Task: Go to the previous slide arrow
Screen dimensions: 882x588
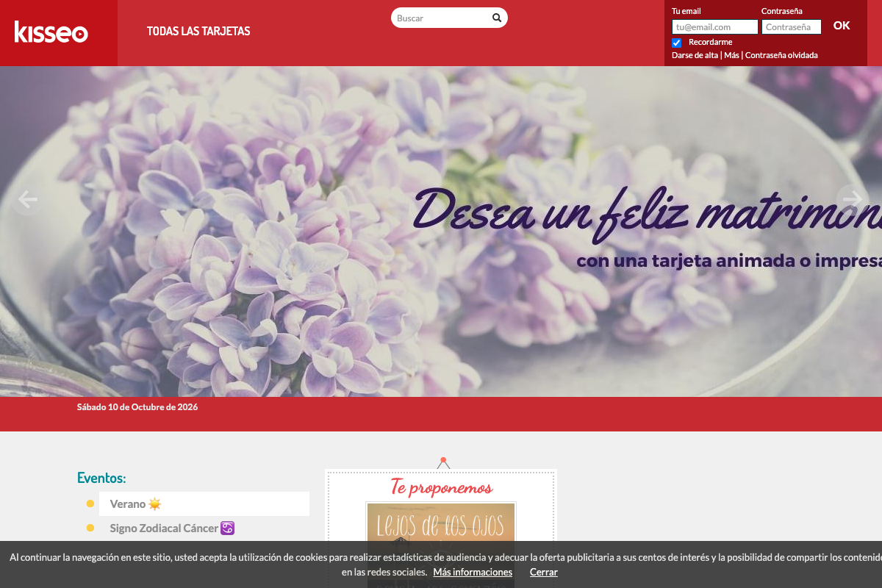Action: [27, 199]
